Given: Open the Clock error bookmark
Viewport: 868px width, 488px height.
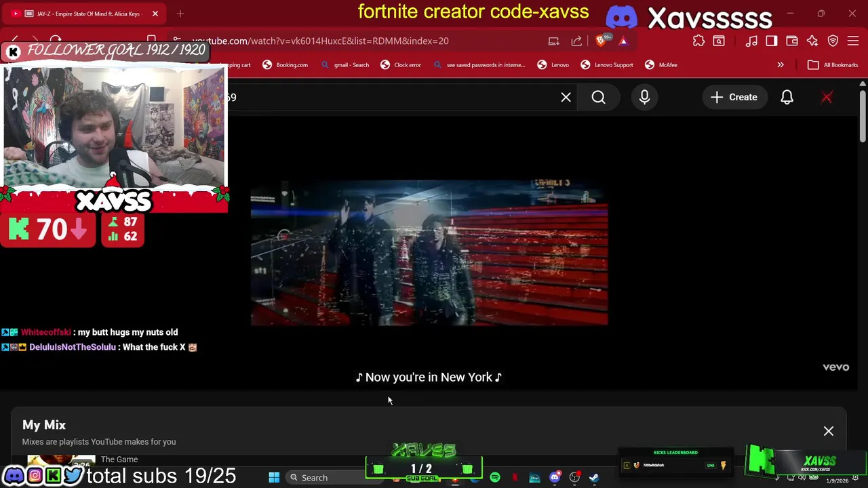Looking at the screenshot, I should 401,65.
